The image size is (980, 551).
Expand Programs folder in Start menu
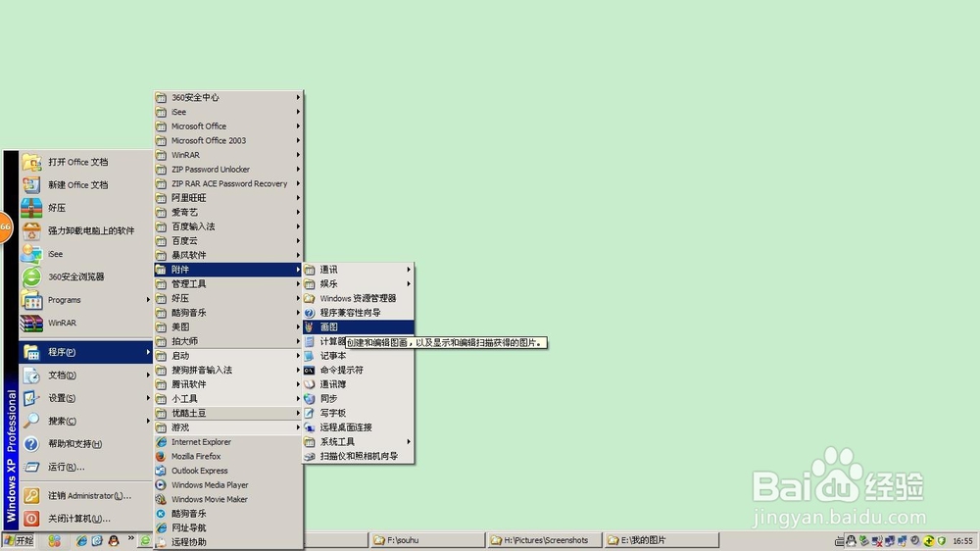(85, 300)
